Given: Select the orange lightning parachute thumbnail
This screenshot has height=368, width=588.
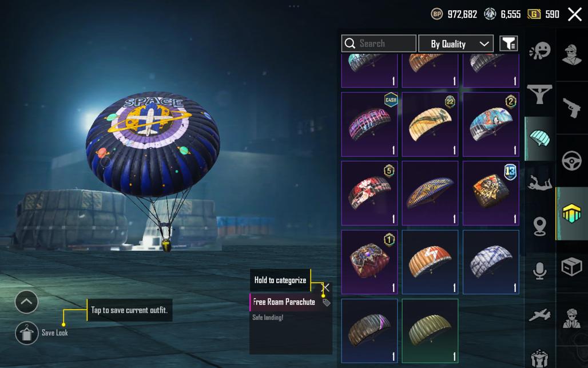Looking at the screenshot, I should point(430,262).
